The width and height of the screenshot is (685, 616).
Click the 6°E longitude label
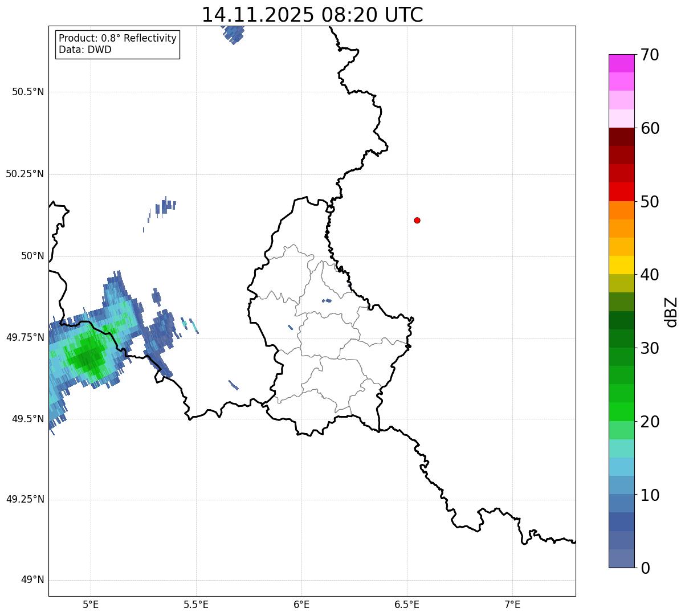tap(301, 604)
